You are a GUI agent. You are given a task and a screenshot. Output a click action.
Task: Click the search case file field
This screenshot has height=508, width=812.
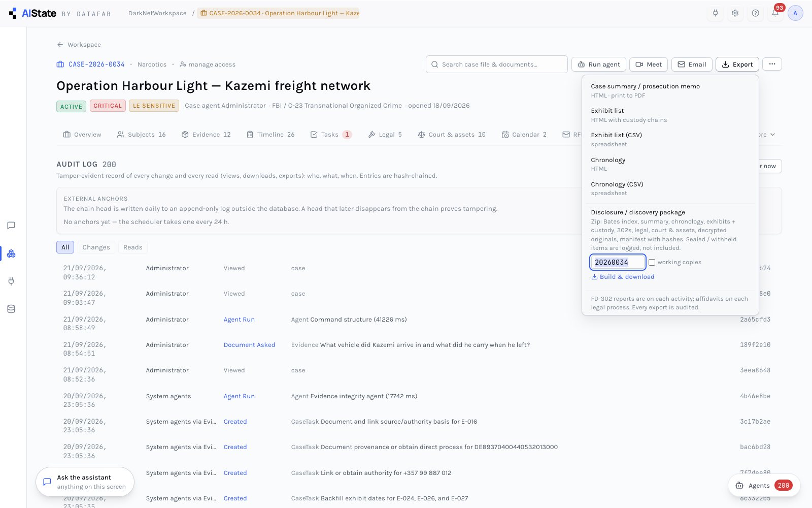(x=497, y=65)
